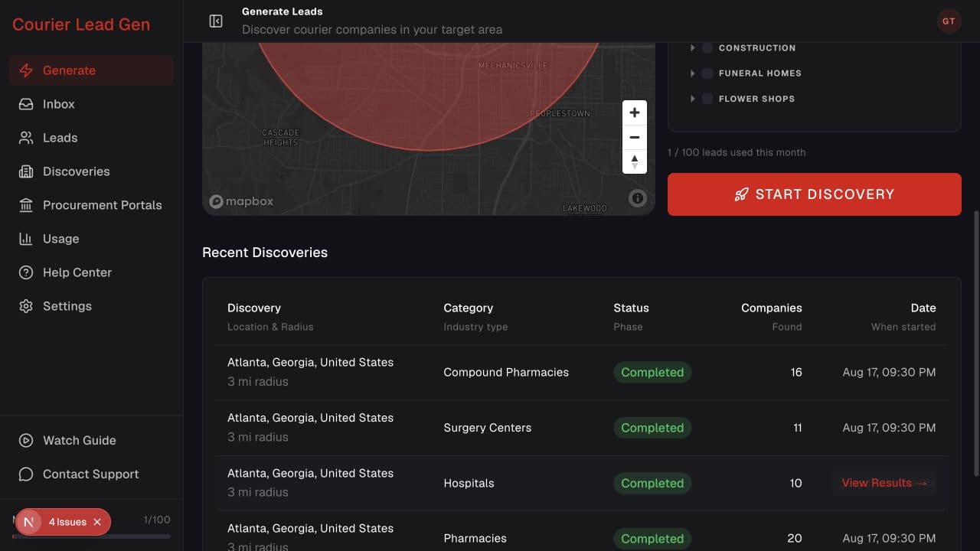980x551 pixels.
Task: Click the Procurement Portals bank icon
Action: pyautogui.click(x=26, y=205)
